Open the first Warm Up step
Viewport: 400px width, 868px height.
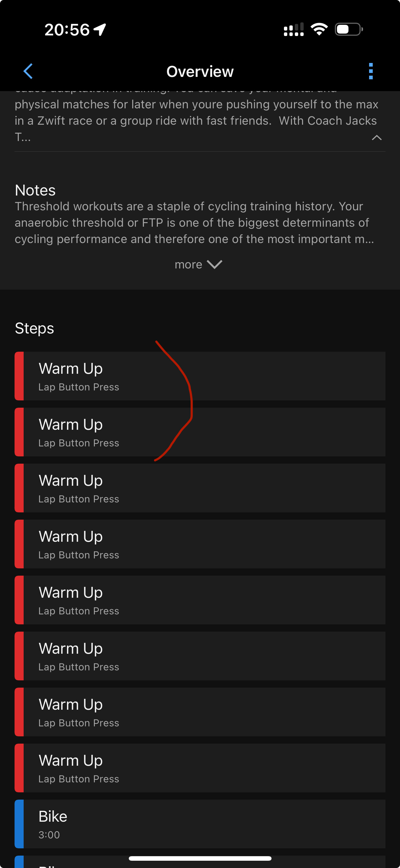[x=200, y=376]
